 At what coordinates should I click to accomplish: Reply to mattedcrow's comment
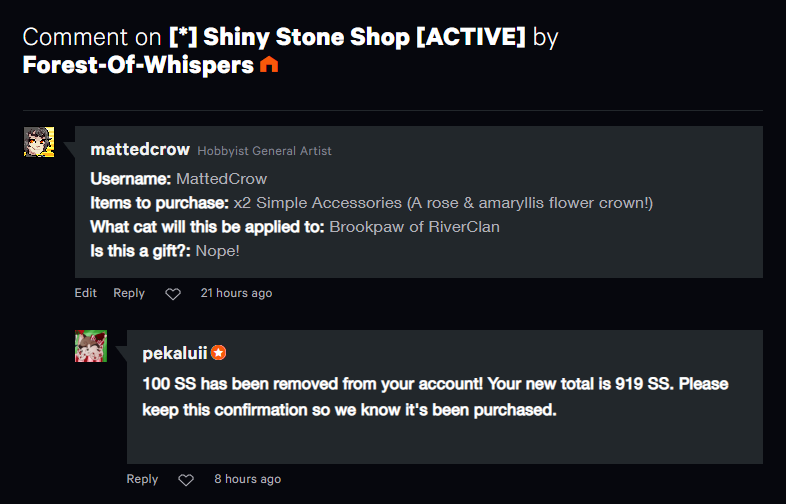tap(129, 293)
